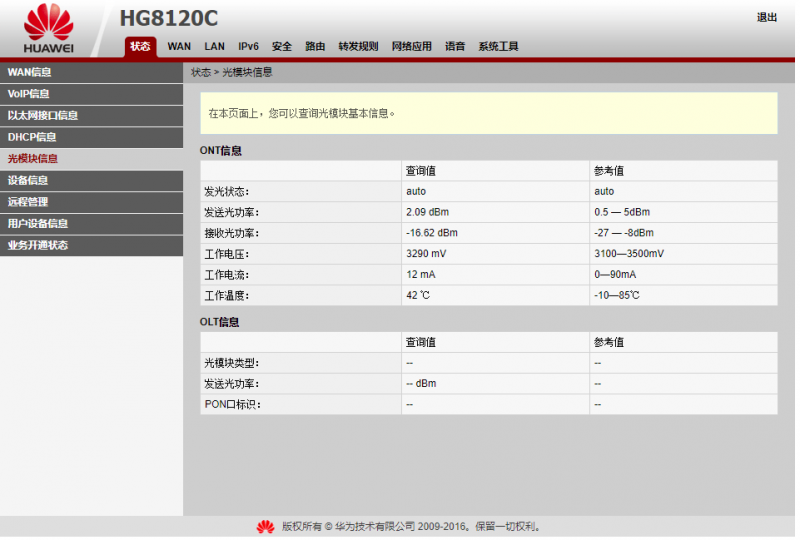
Task: Click the 工作电压 row label
Action: click(x=227, y=254)
